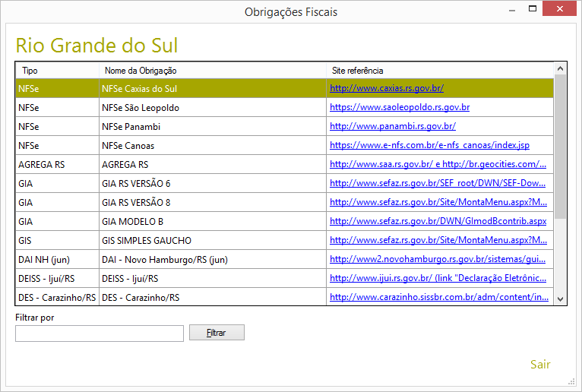This screenshot has width=582, height=392.
Task: Click the Filtrar button
Action: [217, 333]
